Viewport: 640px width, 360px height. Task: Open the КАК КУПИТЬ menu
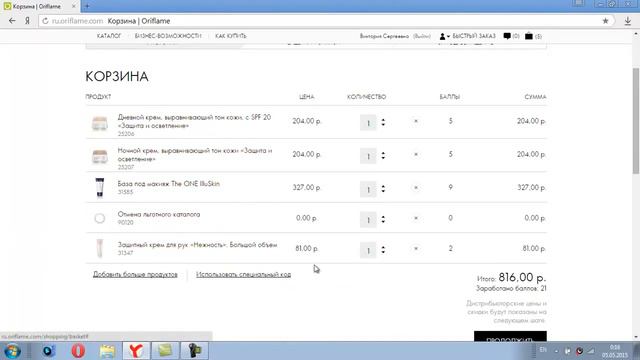point(231,36)
